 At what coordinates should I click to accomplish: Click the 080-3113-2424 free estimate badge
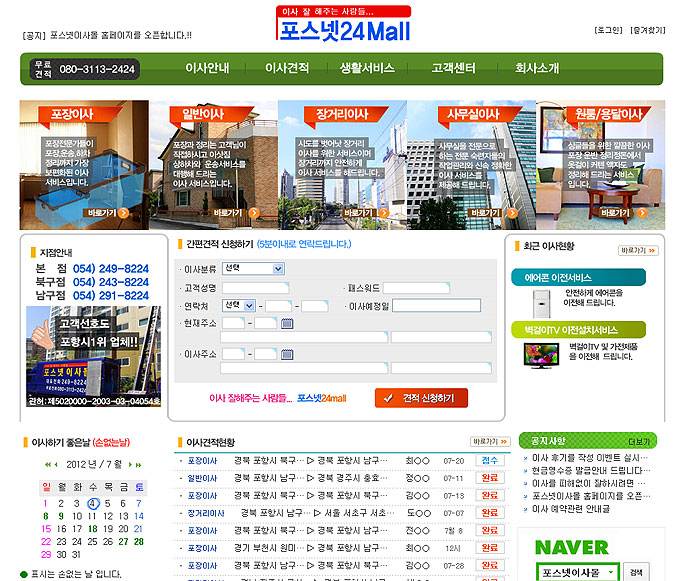click(85, 69)
